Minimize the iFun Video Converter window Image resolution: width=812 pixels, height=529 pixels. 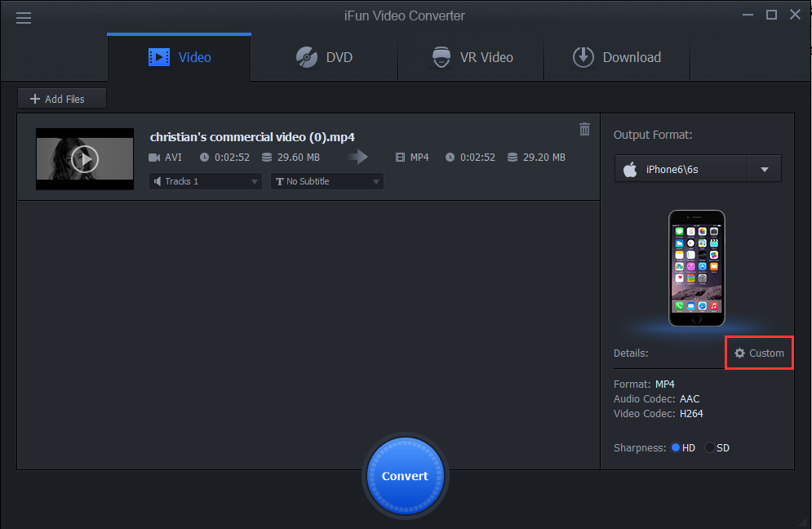(x=748, y=15)
